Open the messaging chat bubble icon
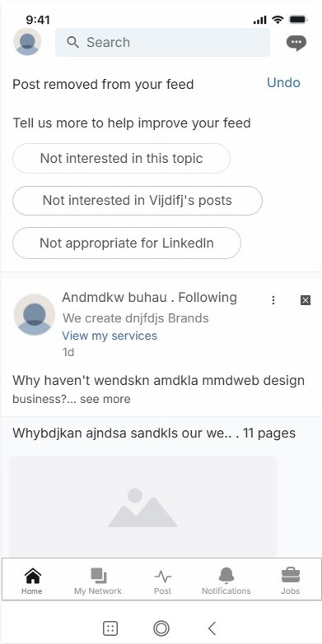 click(x=296, y=43)
